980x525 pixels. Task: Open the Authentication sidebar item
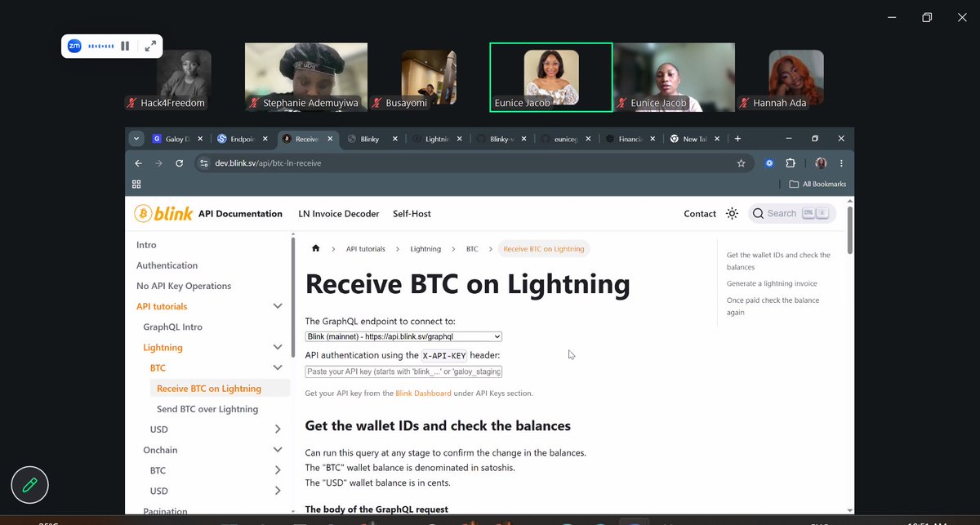[x=167, y=265]
